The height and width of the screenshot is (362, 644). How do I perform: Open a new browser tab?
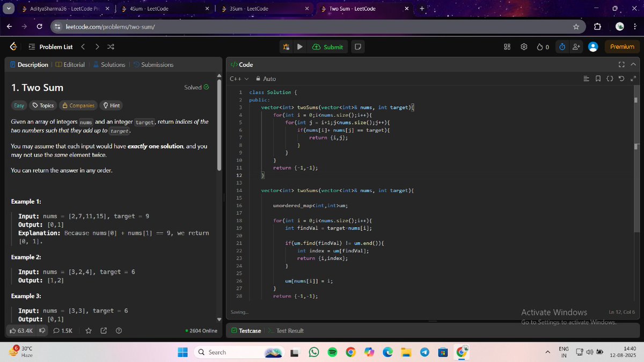421,9
